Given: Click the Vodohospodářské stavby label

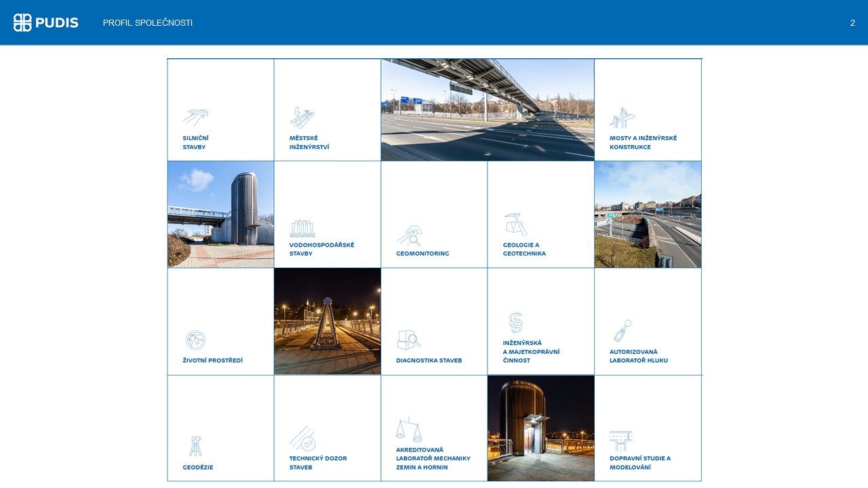Looking at the screenshot, I should (x=321, y=249).
